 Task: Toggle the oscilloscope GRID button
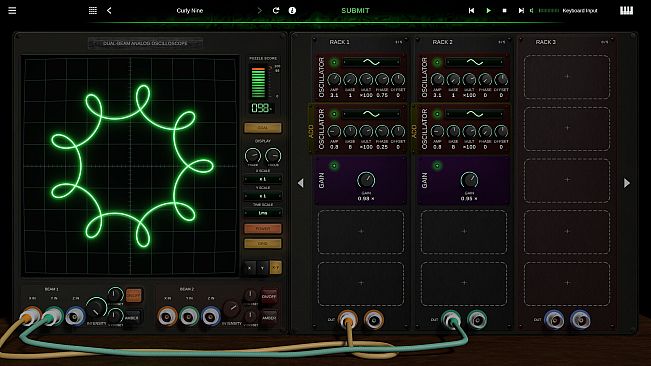coord(263,244)
